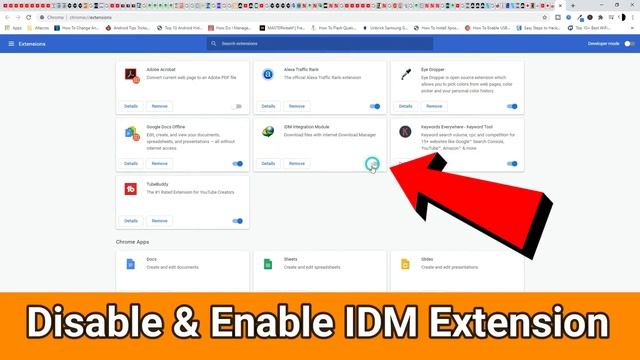Open Details for Google Docs Offline
Viewport: 640px width, 360px height.
pos(131,164)
